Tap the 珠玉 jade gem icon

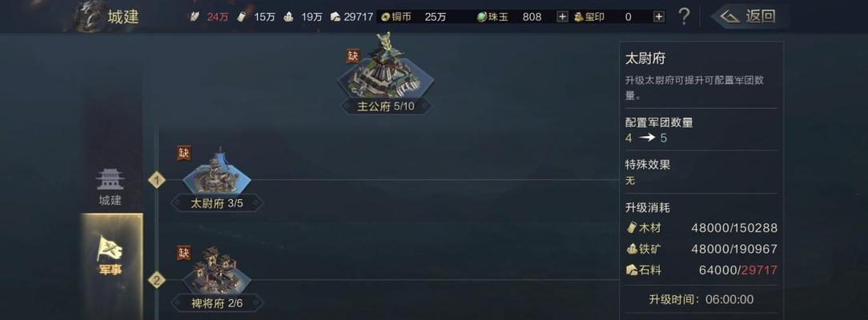[x=481, y=17]
